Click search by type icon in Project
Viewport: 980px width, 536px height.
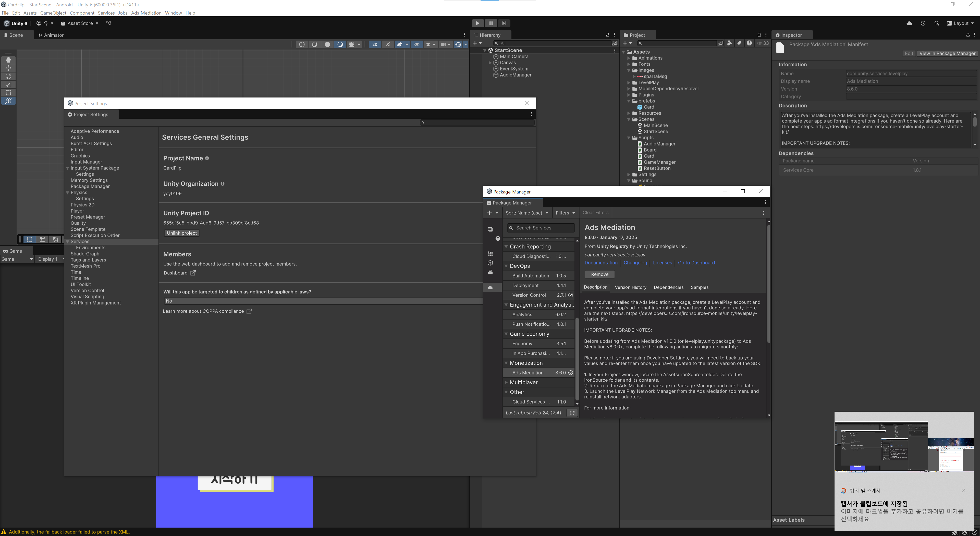pyautogui.click(x=729, y=43)
